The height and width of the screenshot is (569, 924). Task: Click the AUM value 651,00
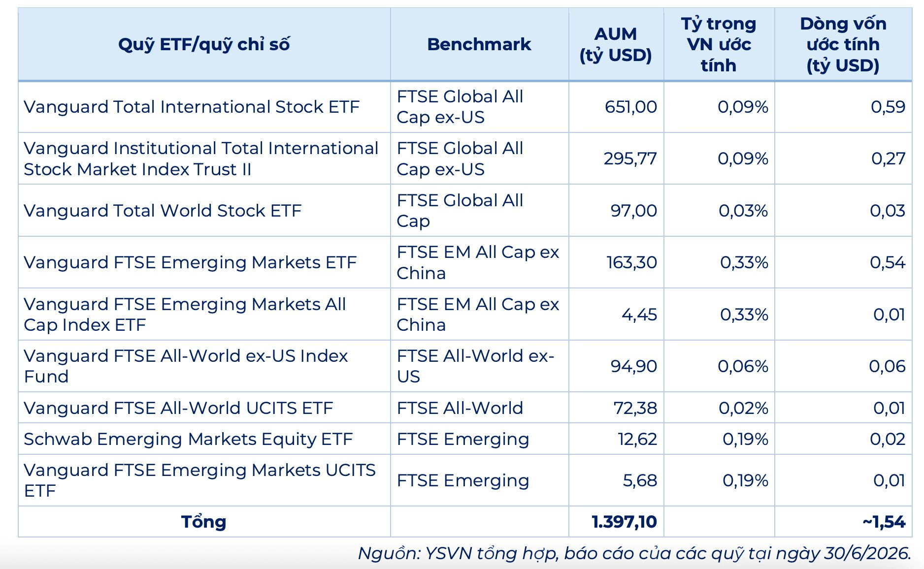tap(631, 107)
